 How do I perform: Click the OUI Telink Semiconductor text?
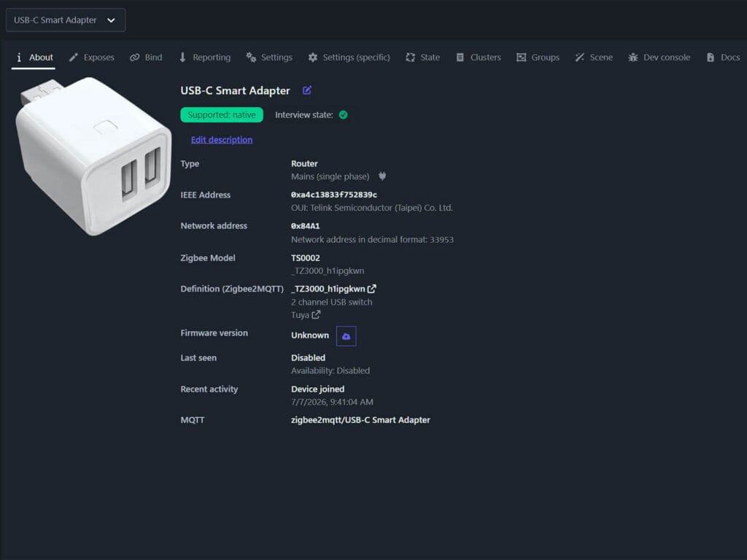pyautogui.click(x=372, y=208)
